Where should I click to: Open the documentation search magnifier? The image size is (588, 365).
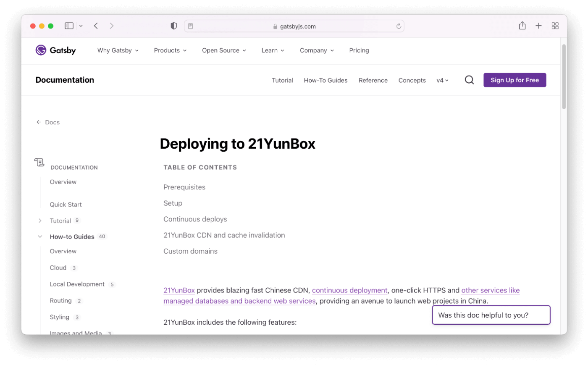tap(469, 80)
